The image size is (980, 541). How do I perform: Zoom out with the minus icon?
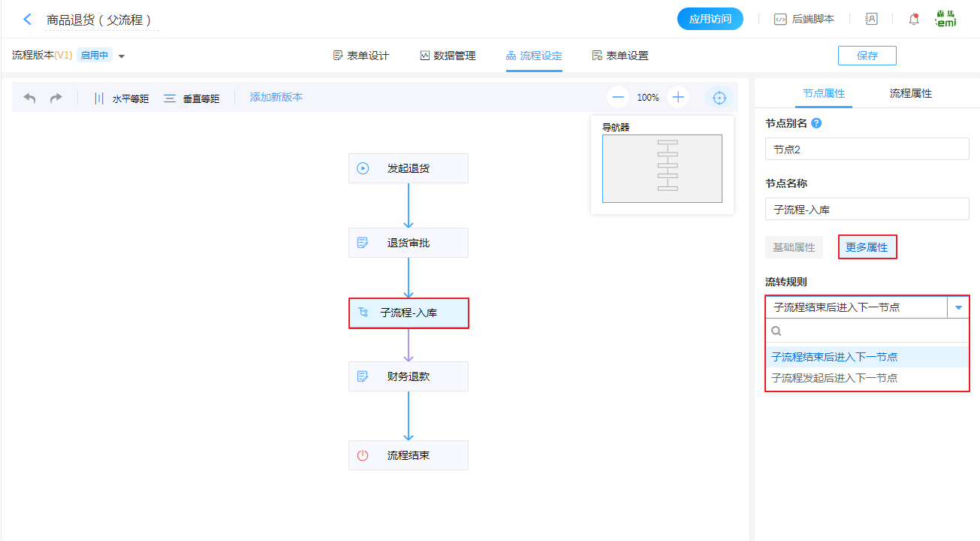coord(618,97)
